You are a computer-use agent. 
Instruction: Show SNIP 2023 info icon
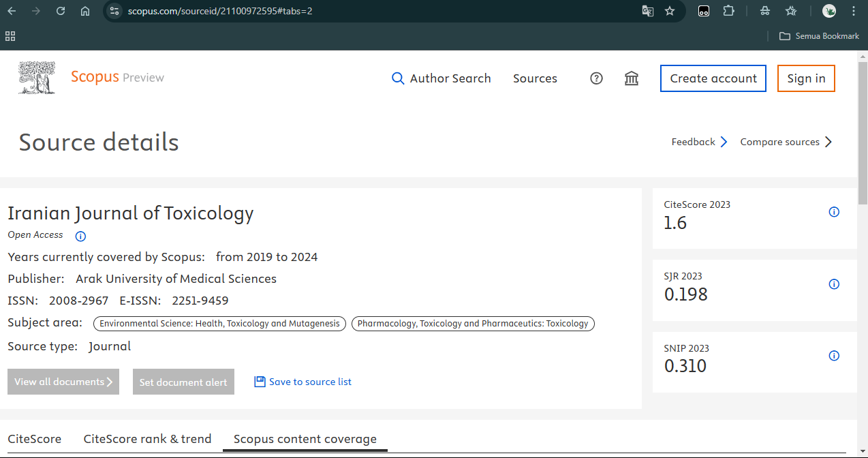click(833, 356)
